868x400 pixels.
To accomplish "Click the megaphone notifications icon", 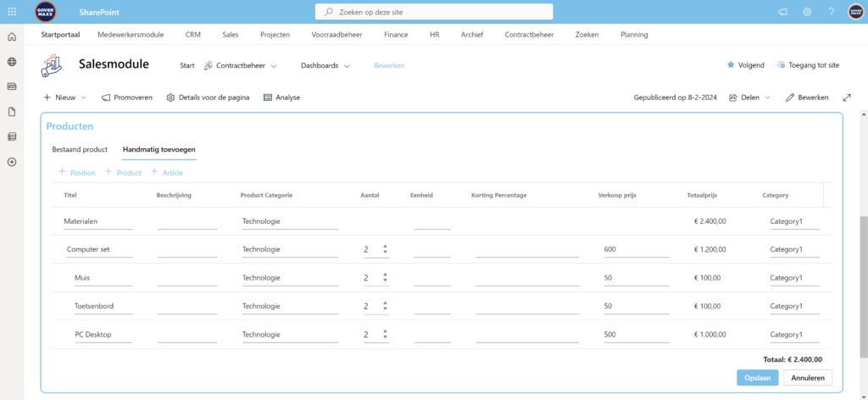I will click(x=782, y=12).
